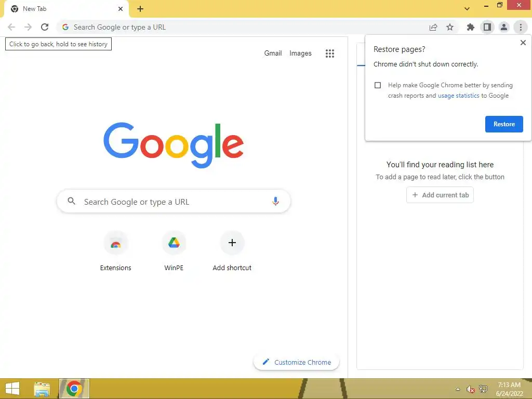Click the Google logo
Viewport: 532px width, 399px height.
[x=174, y=145]
